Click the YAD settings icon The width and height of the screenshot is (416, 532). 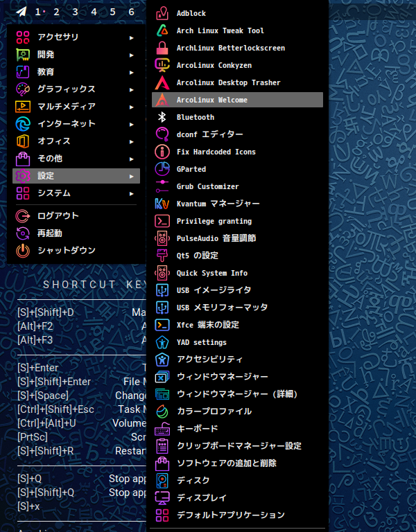coord(162,342)
